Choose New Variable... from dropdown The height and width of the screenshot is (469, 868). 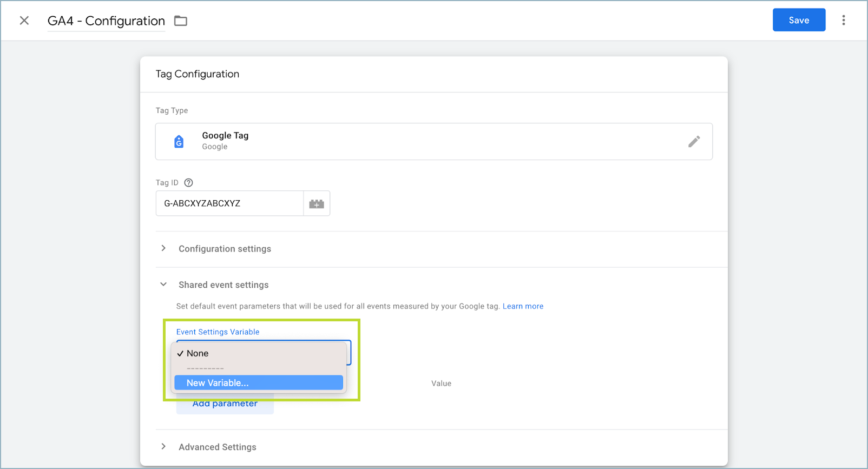[259, 383]
